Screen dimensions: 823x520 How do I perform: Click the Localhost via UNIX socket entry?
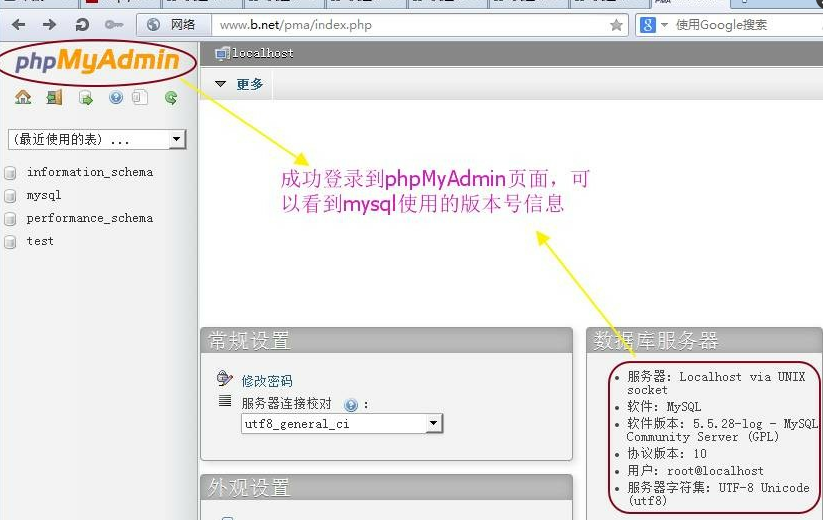coord(716,383)
